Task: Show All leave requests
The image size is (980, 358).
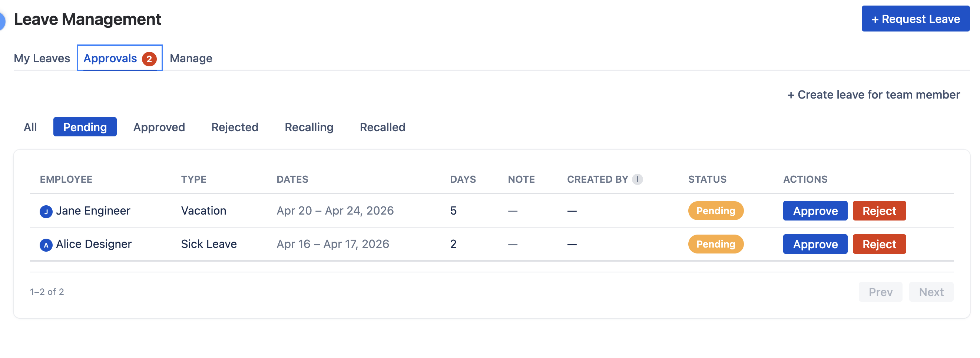Action: pos(30,127)
